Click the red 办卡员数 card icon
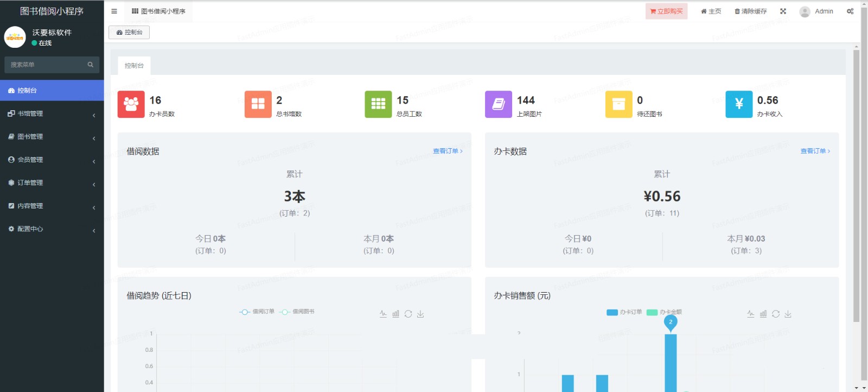 [x=131, y=104]
